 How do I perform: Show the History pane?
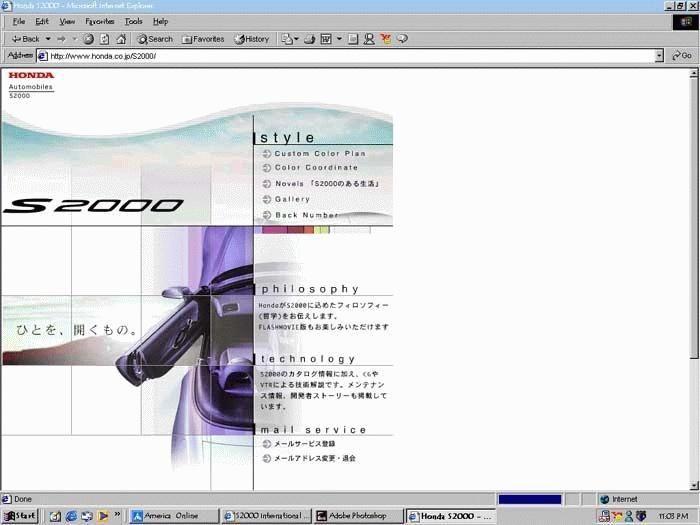pos(252,39)
